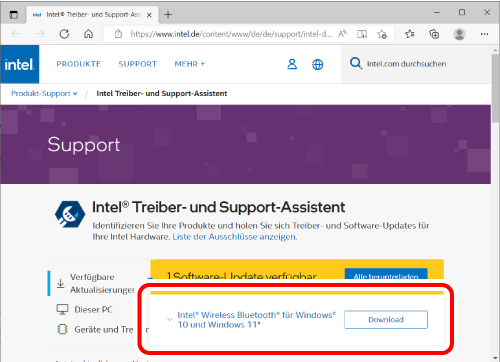Click the Intel logo in the header

pos(20,64)
